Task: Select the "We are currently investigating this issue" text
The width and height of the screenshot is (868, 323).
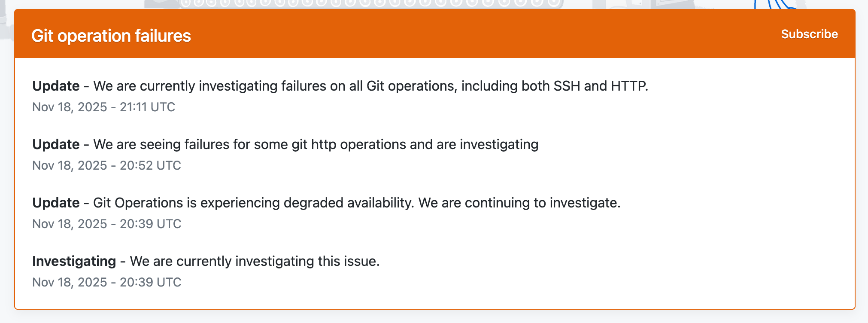Action: (255, 261)
